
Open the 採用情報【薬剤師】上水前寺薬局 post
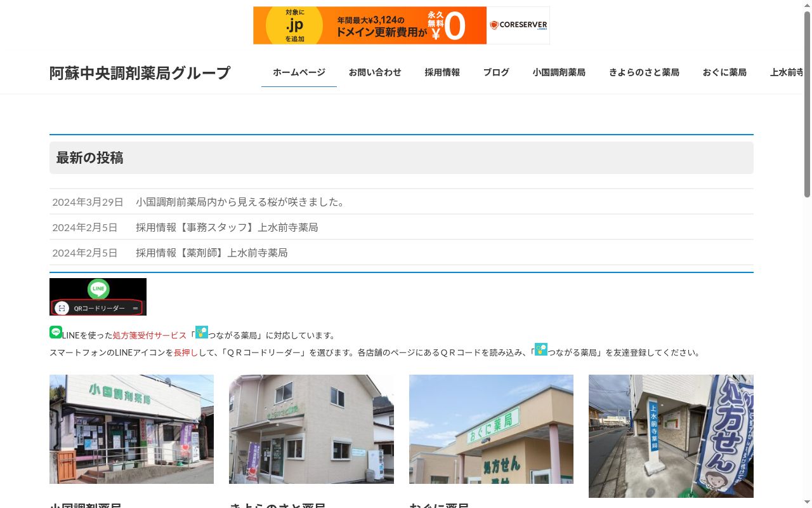[x=212, y=253]
